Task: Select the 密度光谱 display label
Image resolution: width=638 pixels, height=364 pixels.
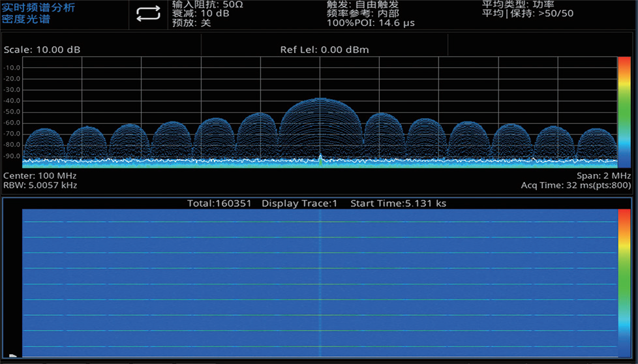Action: pos(25,19)
